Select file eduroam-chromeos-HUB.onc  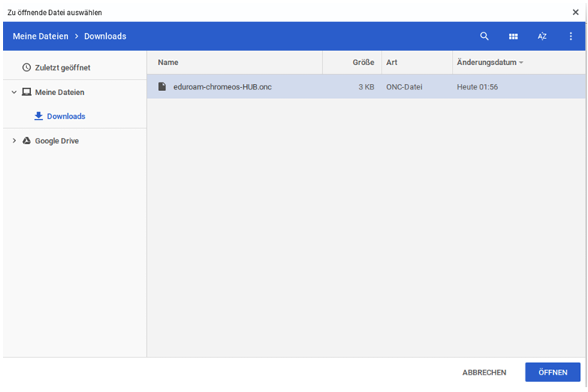tap(366, 86)
